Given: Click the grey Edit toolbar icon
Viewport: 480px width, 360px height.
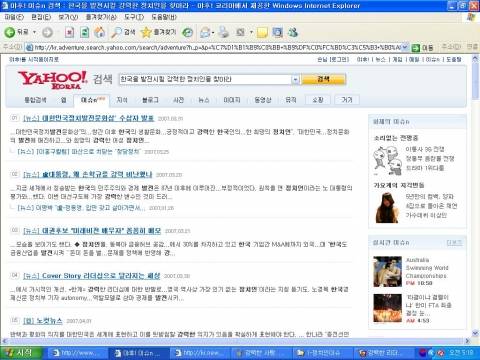Looking at the screenshot, I should coord(240,32).
